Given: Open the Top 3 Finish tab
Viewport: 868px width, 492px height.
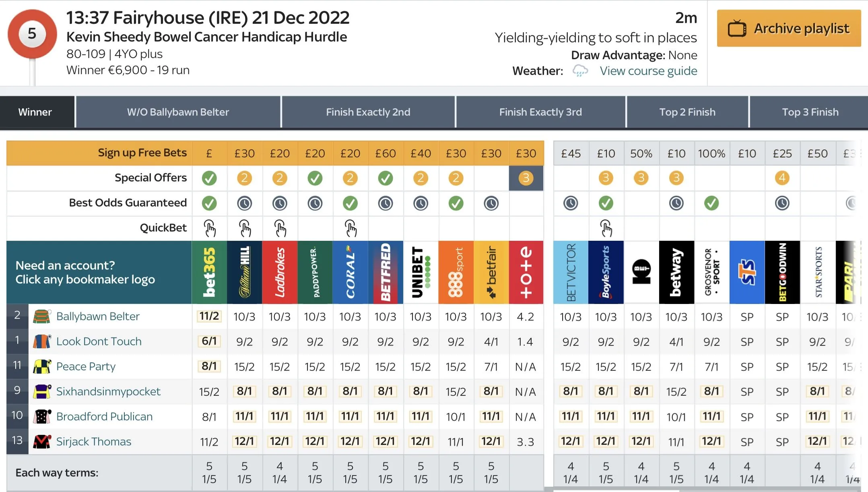Looking at the screenshot, I should (810, 112).
